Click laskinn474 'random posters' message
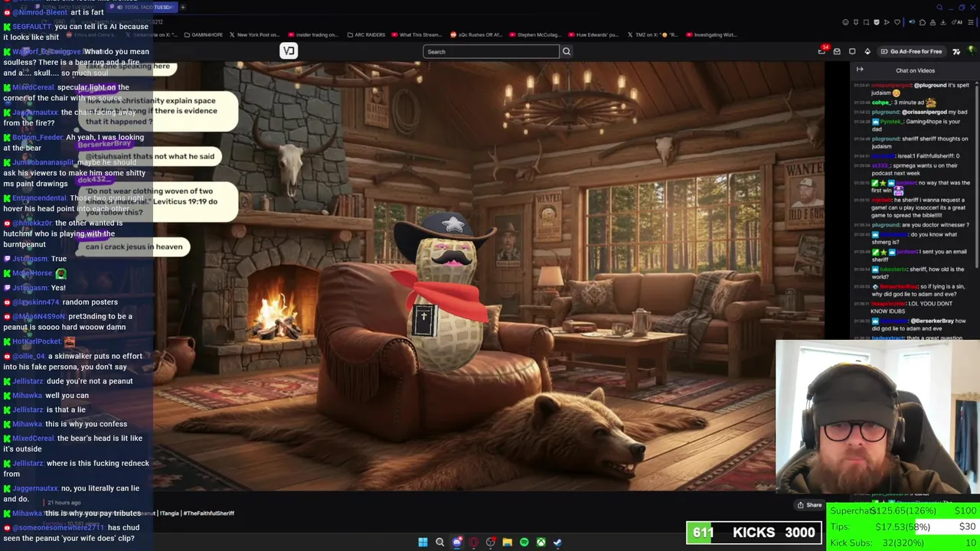Screen dimensions: 980x551 pos(61,302)
